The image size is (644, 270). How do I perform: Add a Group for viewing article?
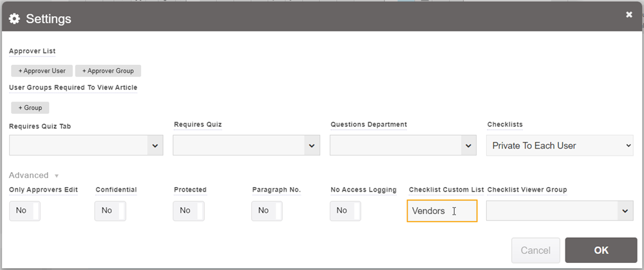30,107
